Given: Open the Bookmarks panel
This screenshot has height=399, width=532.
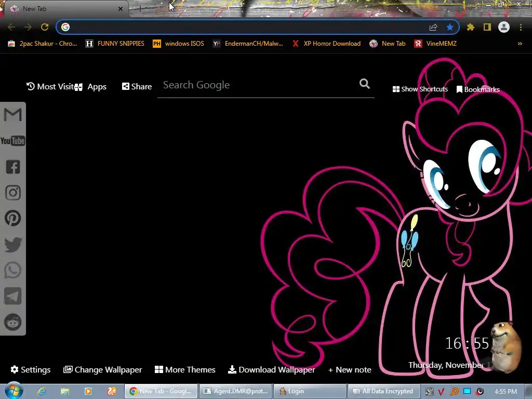Looking at the screenshot, I should point(478,89).
